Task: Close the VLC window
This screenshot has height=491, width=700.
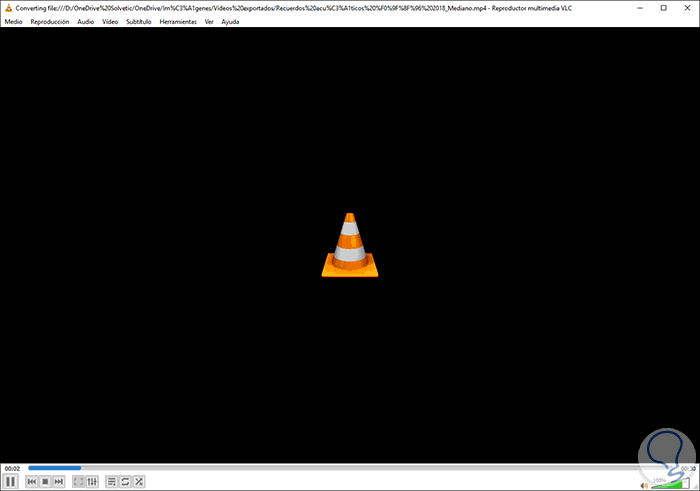Action: tap(688, 8)
